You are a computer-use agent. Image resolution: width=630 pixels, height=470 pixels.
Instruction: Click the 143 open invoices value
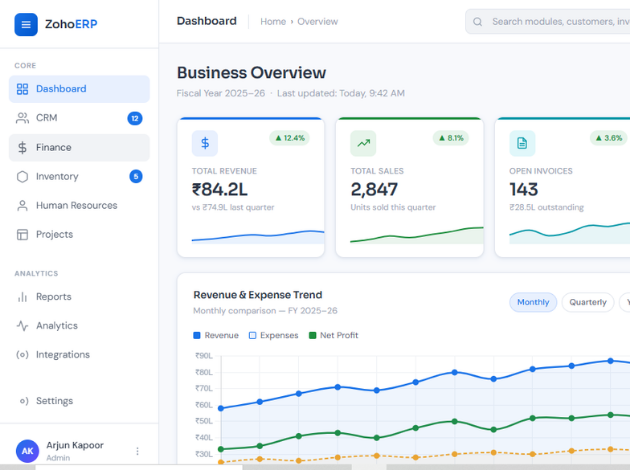[524, 190]
